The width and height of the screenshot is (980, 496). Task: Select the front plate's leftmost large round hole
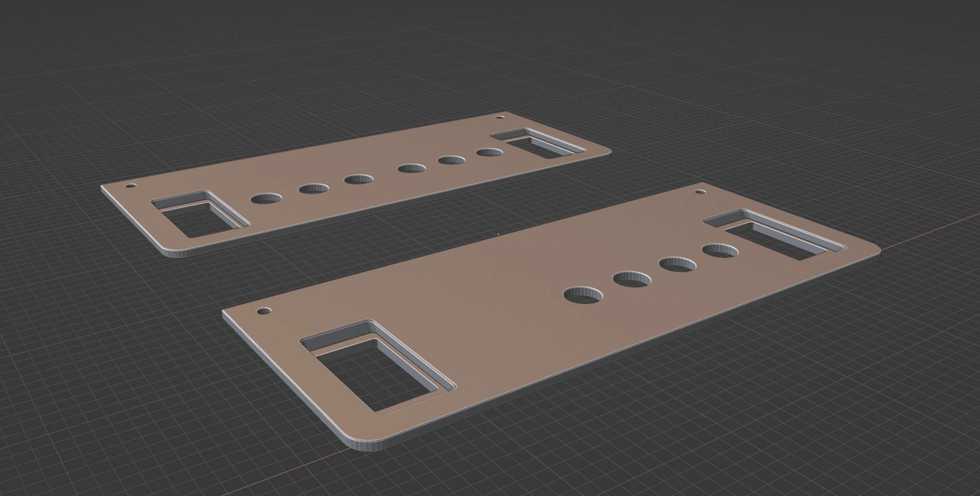point(583,295)
